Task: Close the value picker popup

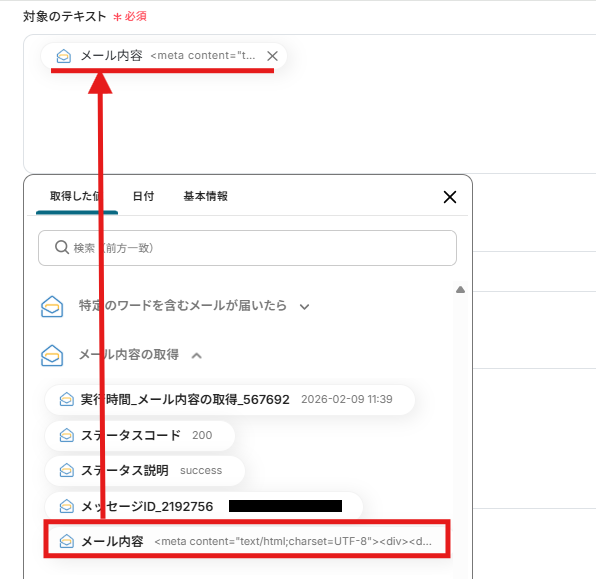Action: pos(450,197)
